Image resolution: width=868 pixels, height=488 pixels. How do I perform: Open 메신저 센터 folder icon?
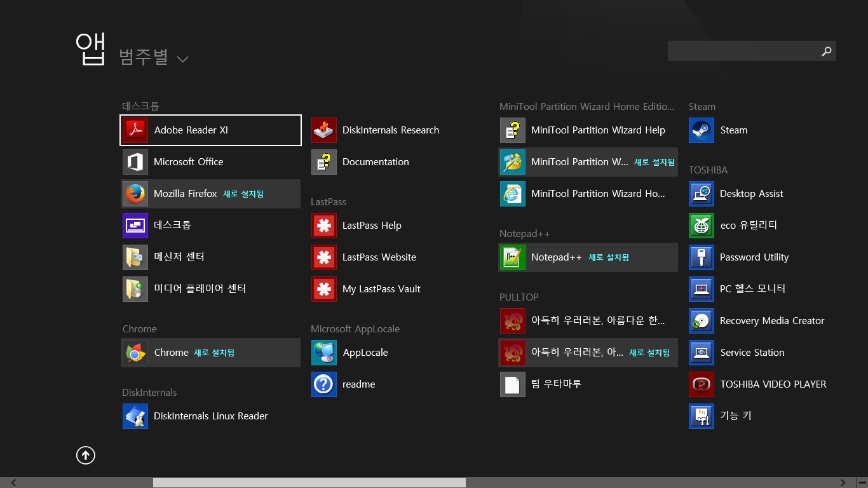pos(135,257)
